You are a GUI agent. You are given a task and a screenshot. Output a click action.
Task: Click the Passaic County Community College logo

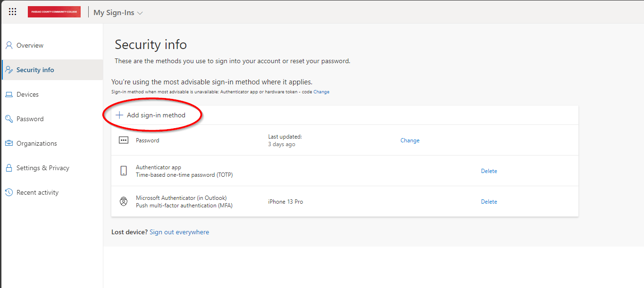54,12
